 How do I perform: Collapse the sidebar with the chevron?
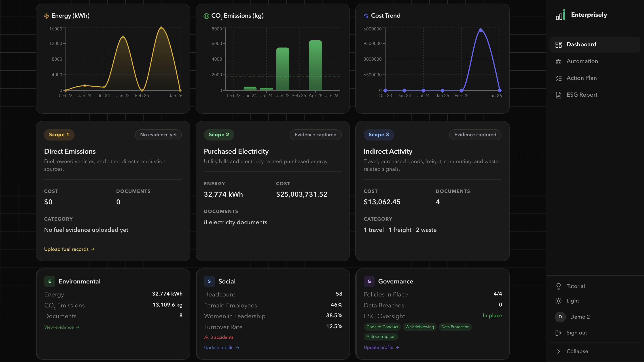(558, 351)
